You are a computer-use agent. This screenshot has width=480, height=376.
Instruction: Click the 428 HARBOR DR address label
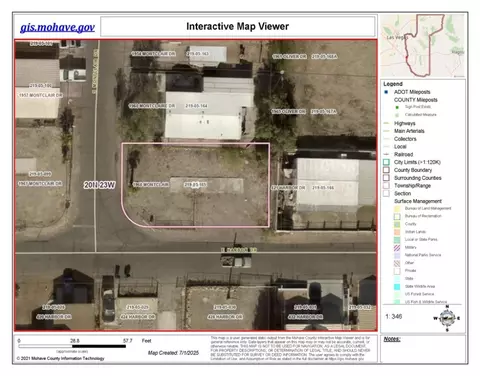225,317
